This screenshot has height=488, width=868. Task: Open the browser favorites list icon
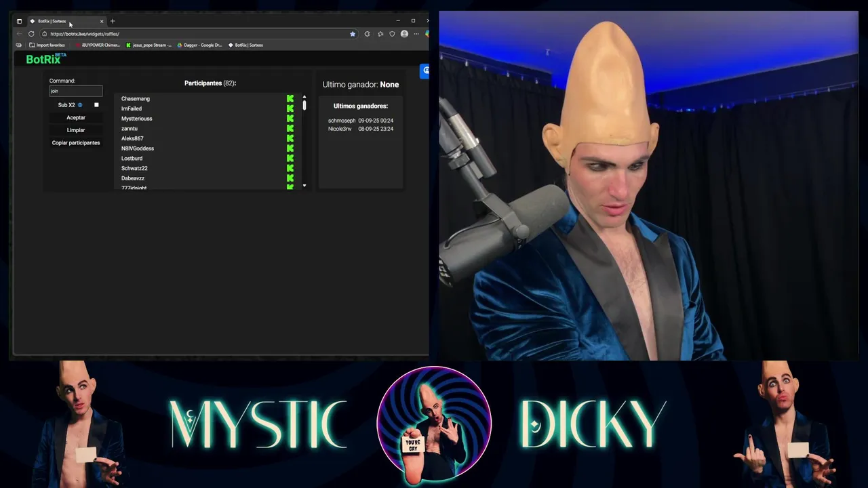pyautogui.click(x=380, y=34)
